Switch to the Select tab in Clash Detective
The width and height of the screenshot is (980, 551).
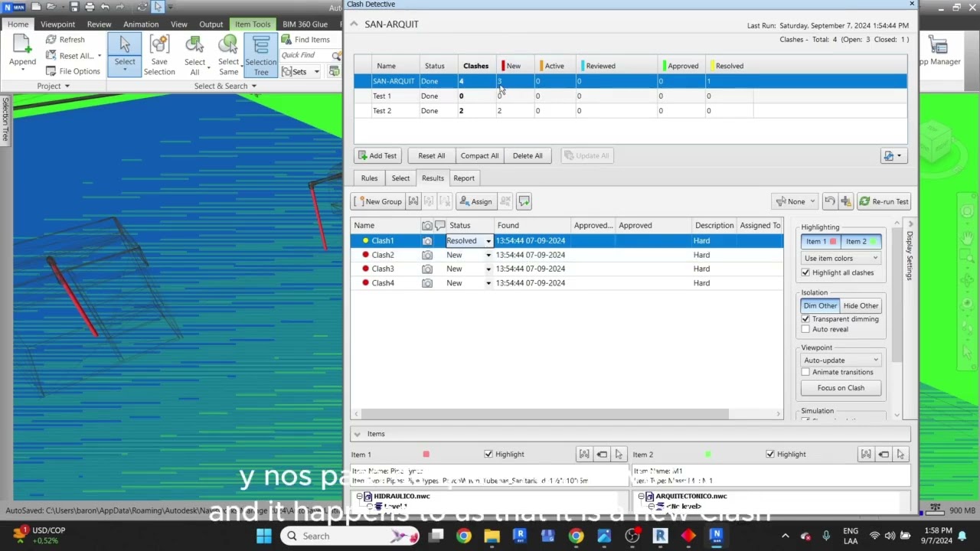(x=400, y=178)
